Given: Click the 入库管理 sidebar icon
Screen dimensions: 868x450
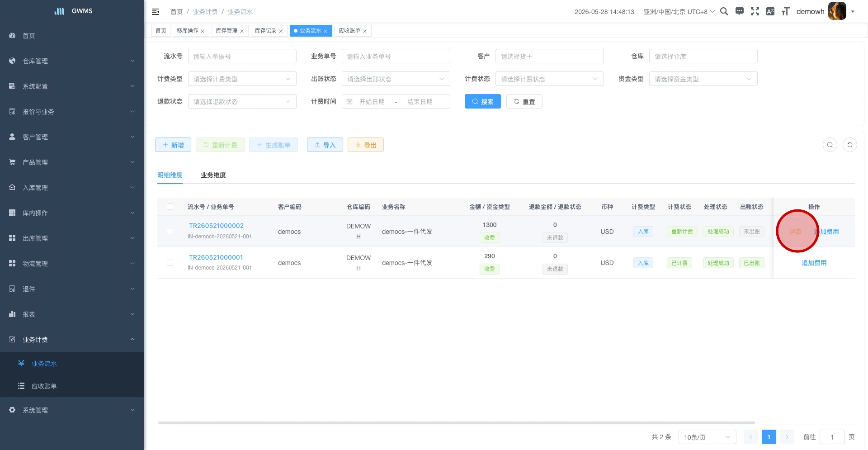Looking at the screenshot, I should (x=12, y=187).
